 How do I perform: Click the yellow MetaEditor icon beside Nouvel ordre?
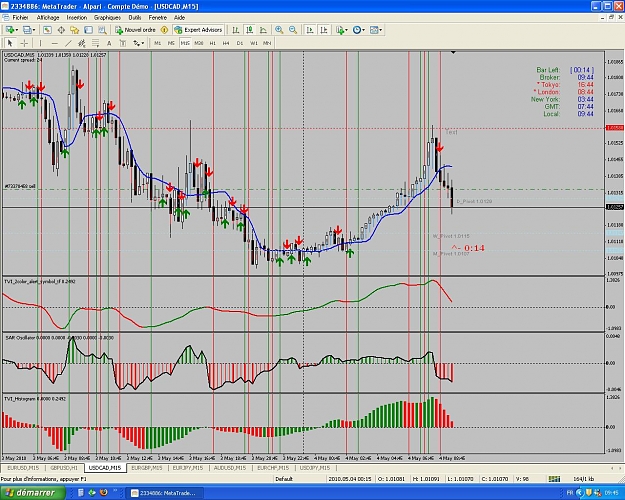pos(164,30)
